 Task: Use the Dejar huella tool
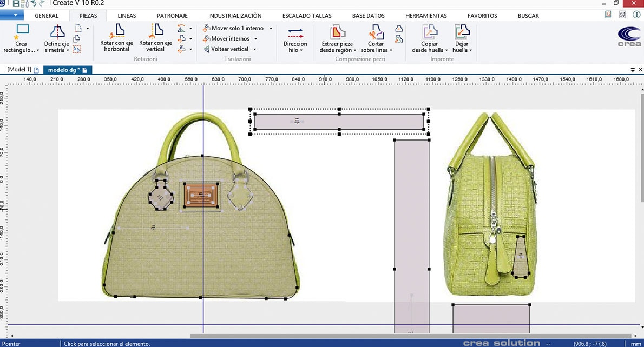[x=461, y=39]
